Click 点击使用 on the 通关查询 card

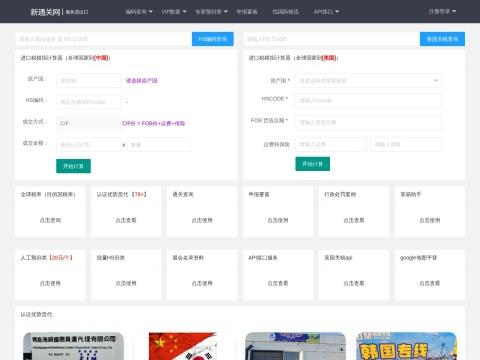202,220
